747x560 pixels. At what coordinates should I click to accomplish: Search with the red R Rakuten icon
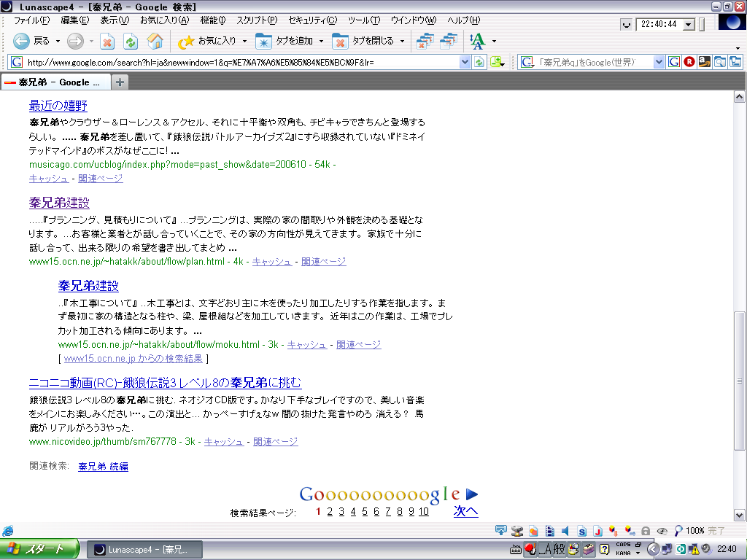click(689, 62)
